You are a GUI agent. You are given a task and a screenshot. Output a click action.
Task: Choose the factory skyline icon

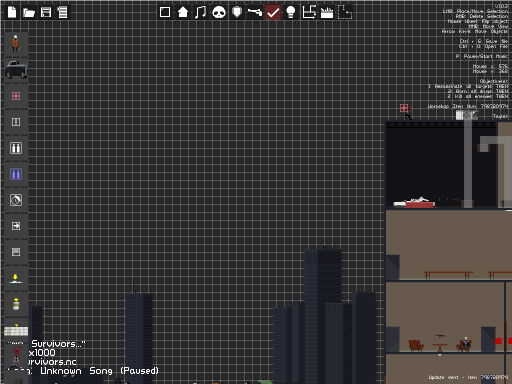coord(327,13)
